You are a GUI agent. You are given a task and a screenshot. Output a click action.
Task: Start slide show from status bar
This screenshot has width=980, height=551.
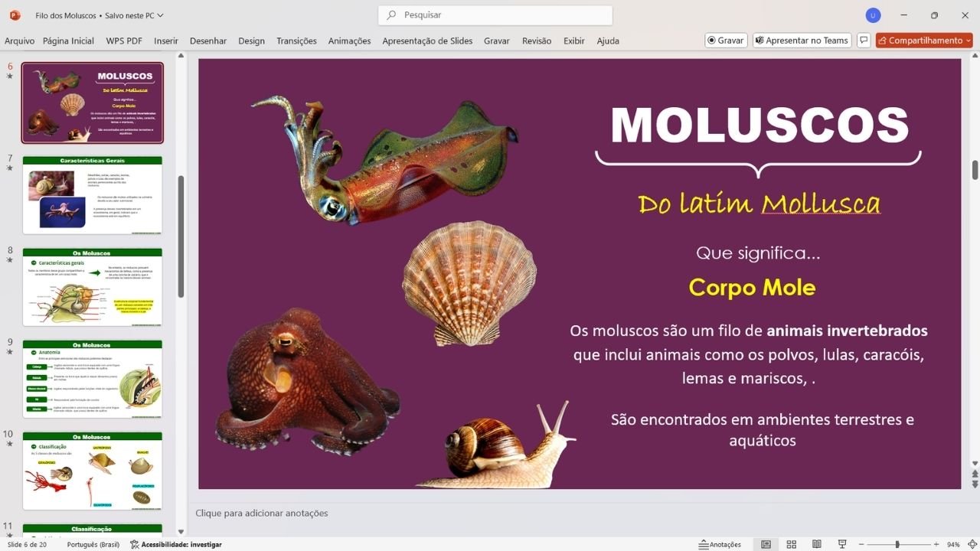842,544
